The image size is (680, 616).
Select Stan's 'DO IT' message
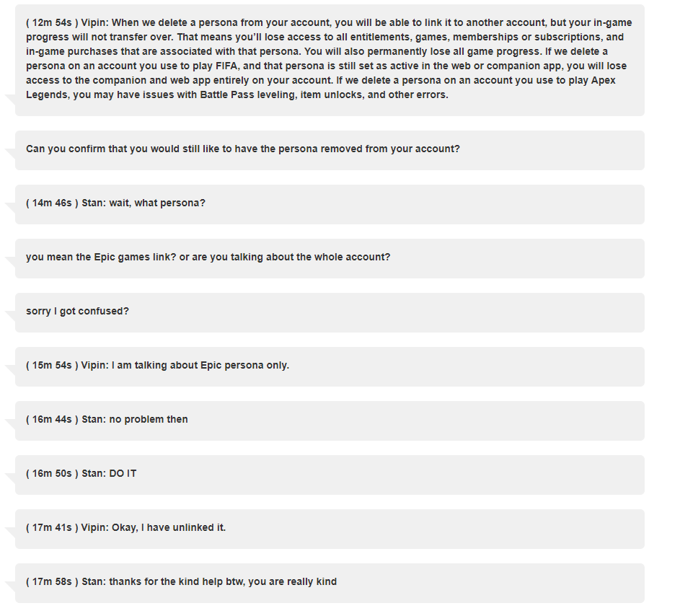click(330, 475)
